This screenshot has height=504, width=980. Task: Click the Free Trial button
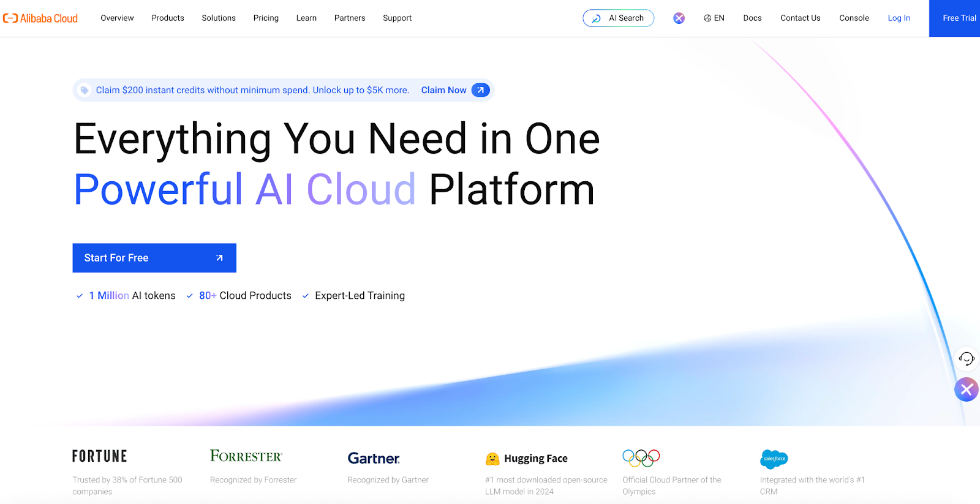[x=956, y=18]
